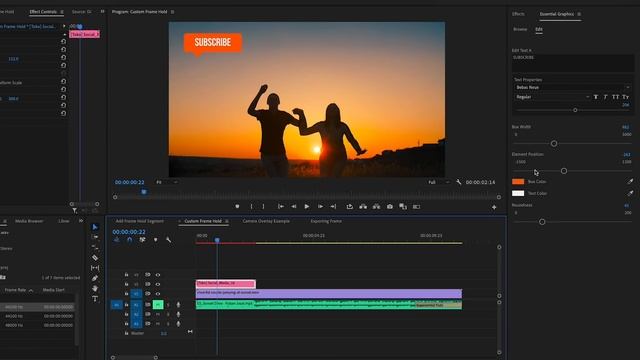Select the Pen tool
640x360 pixels.
tap(95, 278)
